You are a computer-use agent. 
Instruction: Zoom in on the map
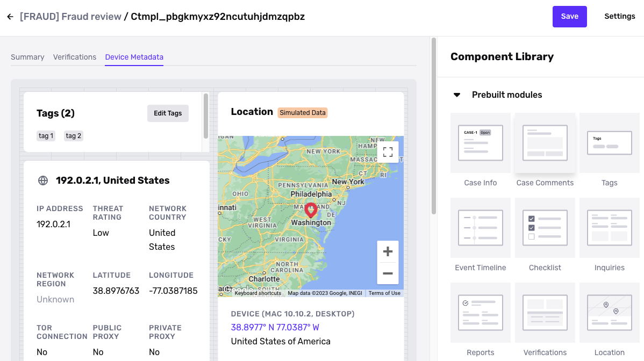pyautogui.click(x=388, y=251)
